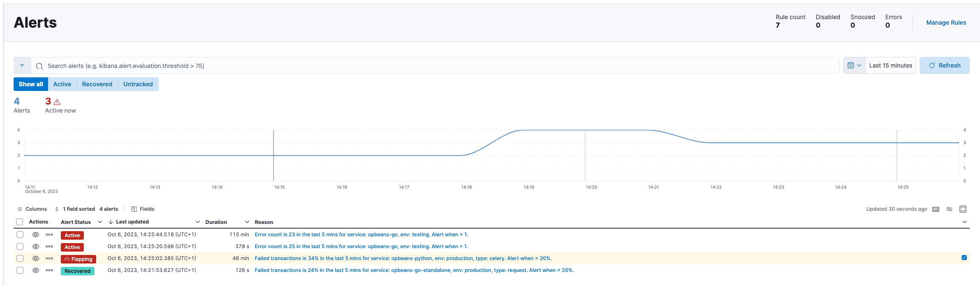
Task: Switch to the Active alerts filter tab
Action: click(62, 84)
